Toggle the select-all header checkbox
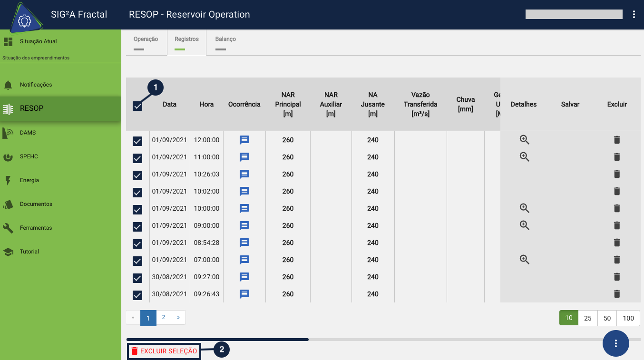Image resolution: width=644 pixels, height=360 pixels. [137, 106]
